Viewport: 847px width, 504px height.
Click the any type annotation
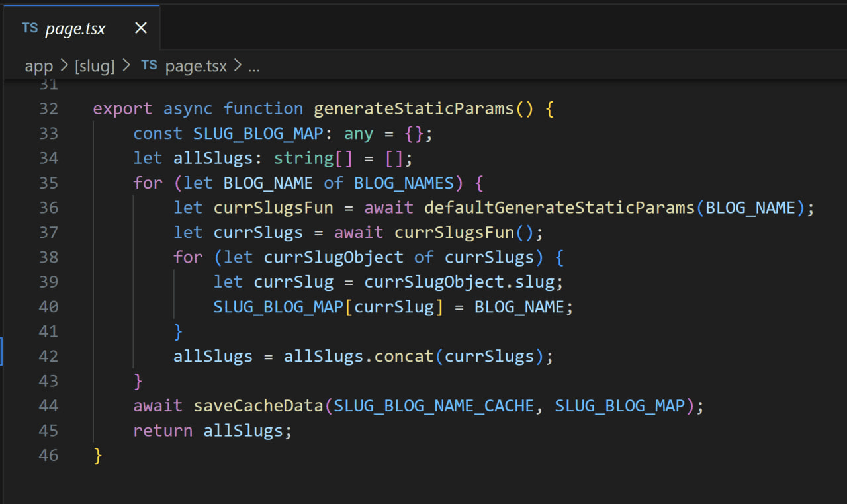coord(359,134)
